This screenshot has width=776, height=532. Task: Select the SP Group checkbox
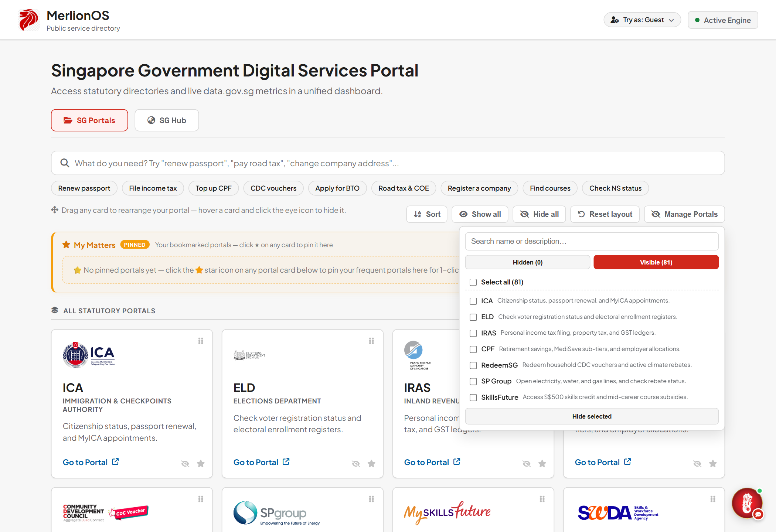pos(473,381)
